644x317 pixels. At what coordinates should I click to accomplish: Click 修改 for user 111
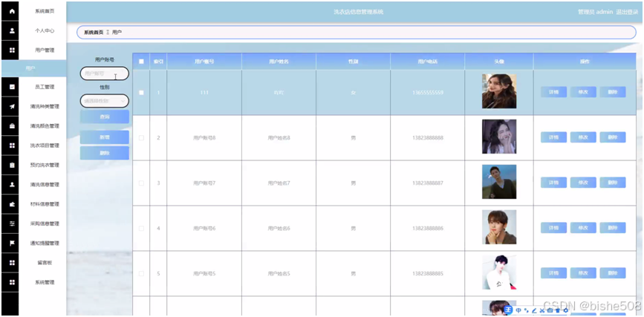[583, 92]
